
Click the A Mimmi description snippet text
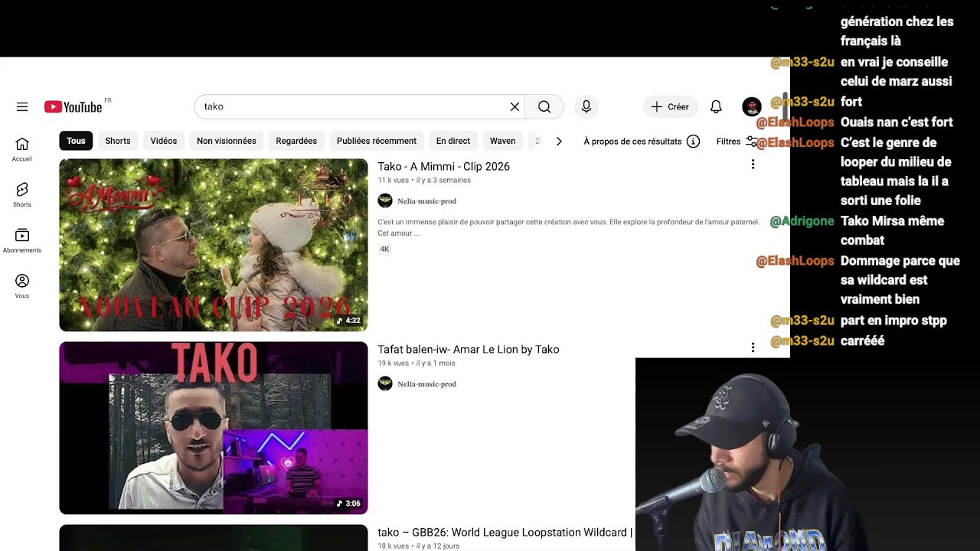(x=568, y=227)
